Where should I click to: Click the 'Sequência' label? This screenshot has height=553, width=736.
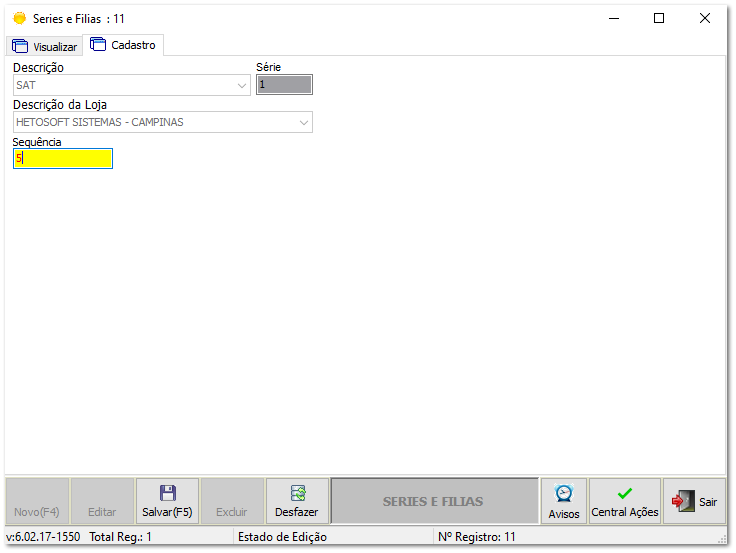tap(37, 142)
